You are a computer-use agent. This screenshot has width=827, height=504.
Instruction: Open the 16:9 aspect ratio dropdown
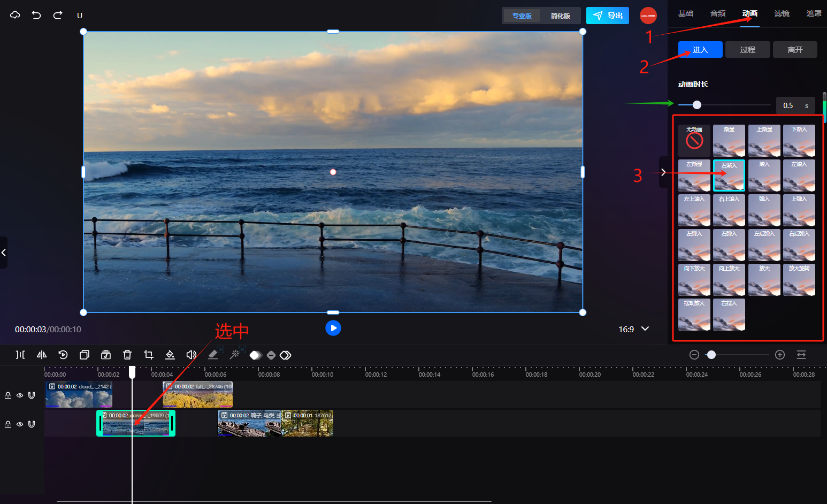pyautogui.click(x=634, y=329)
